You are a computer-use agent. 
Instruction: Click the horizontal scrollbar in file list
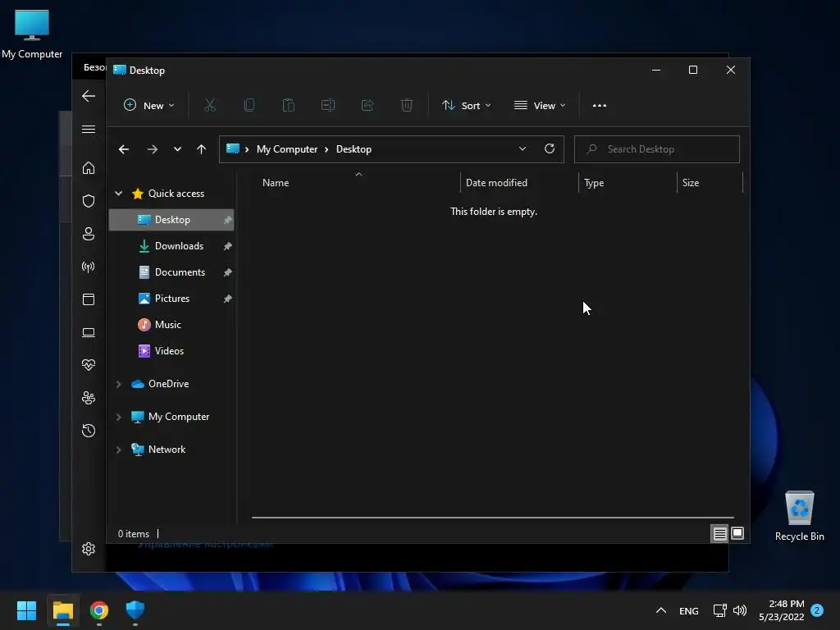[x=493, y=518]
